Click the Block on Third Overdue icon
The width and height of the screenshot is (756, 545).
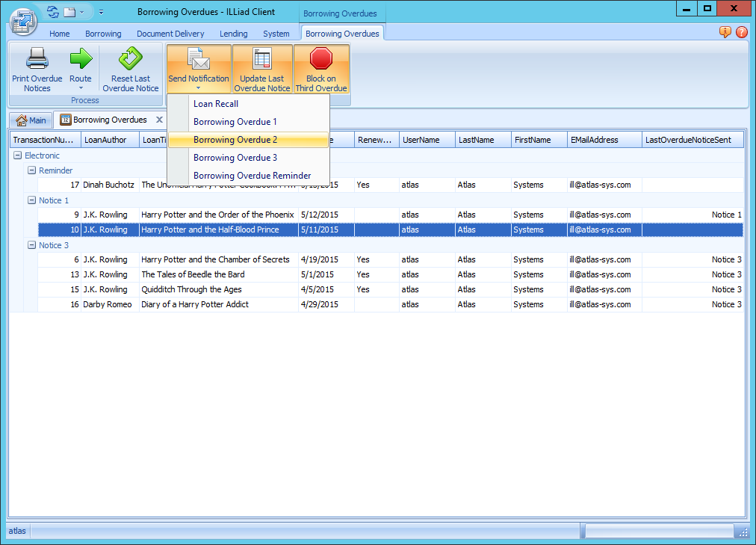321,60
